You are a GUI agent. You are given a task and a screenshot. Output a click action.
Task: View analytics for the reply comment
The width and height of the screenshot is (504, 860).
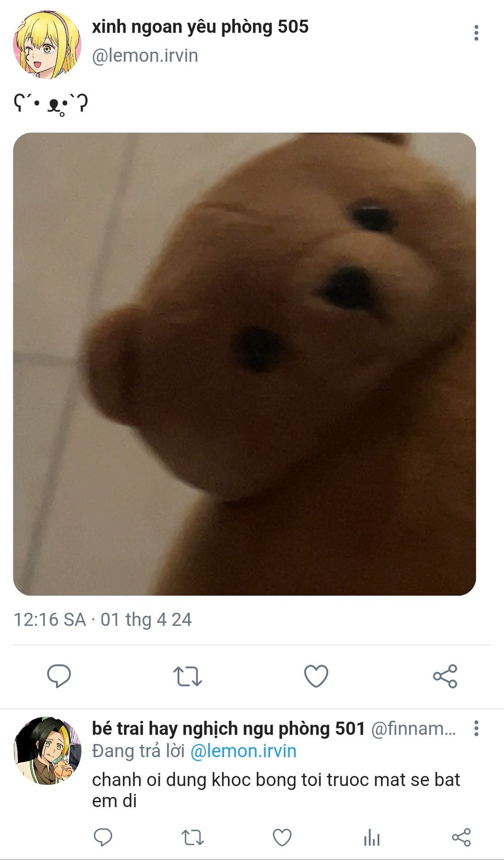click(372, 837)
